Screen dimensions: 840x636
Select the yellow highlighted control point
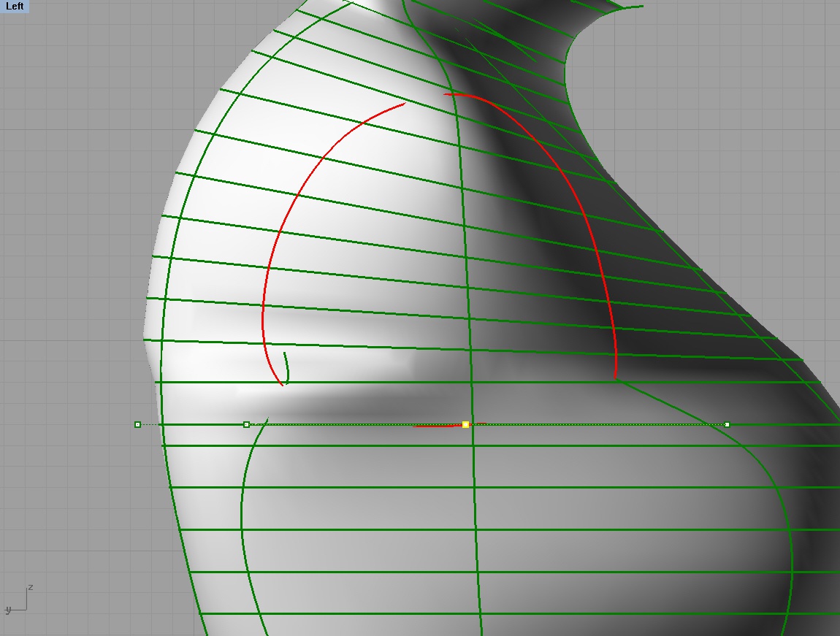(465, 424)
